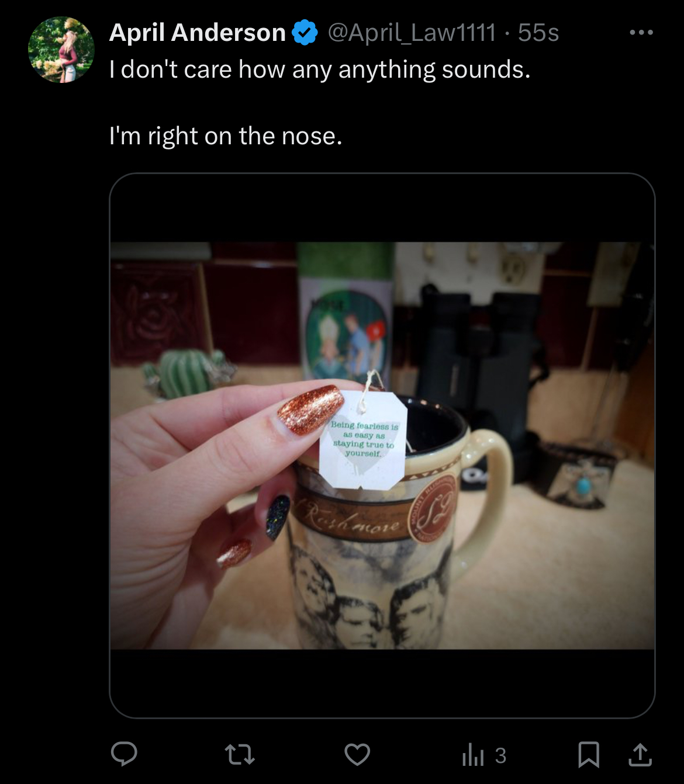
Task: Click the view count number 3
Action: tap(500, 755)
